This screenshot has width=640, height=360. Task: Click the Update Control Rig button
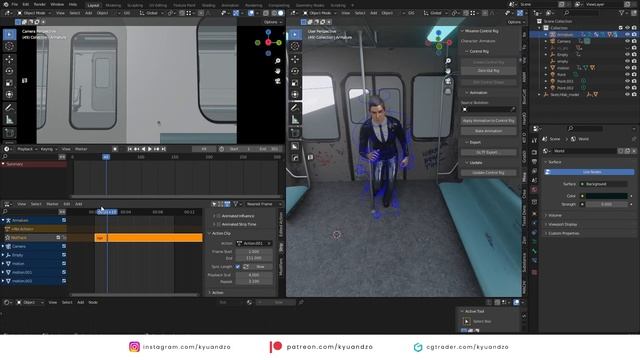tap(489, 173)
